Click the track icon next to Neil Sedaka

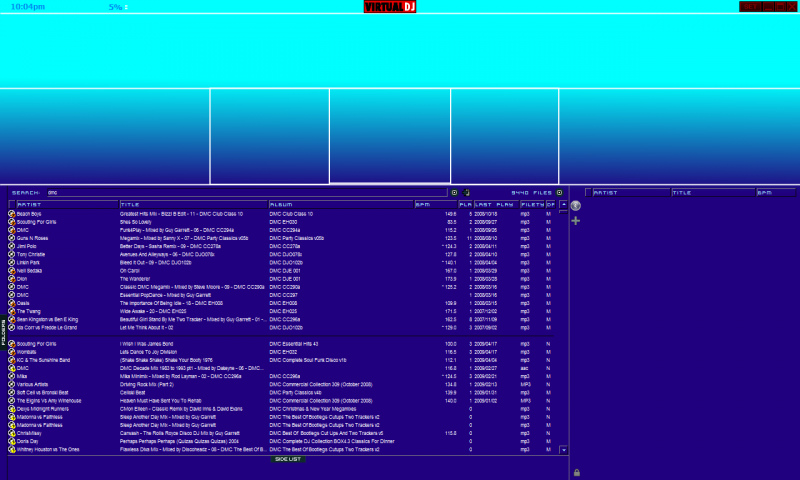point(11,271)
